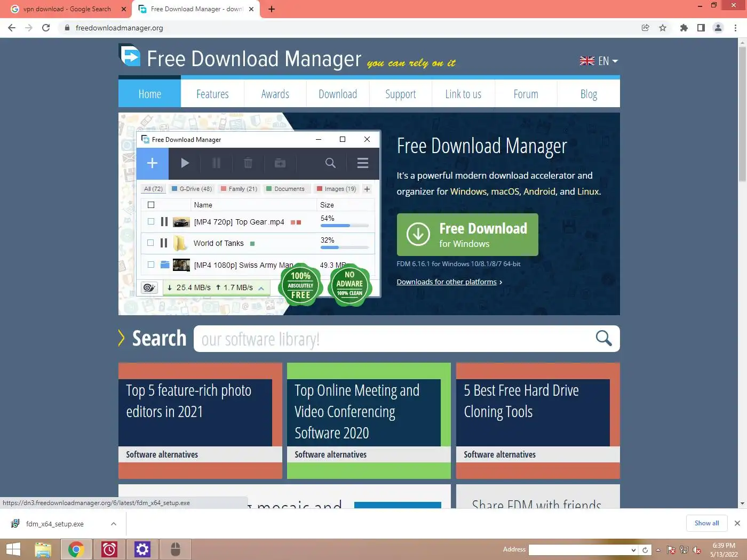Open the Awards menu item
747x560 pixels.
click(275, 94)
